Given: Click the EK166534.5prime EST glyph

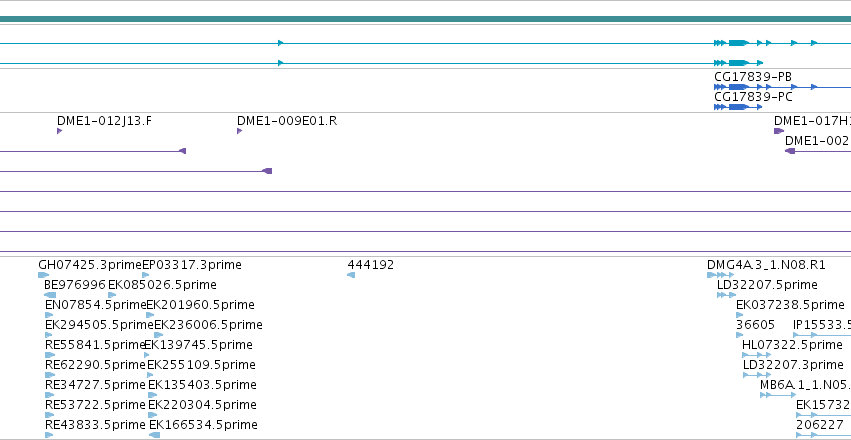Looking at the screenshot, I should [155, 435].
